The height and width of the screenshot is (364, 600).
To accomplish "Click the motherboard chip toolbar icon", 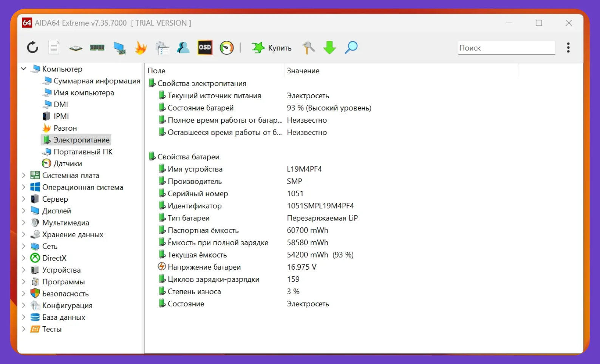I will pos(76,48).
